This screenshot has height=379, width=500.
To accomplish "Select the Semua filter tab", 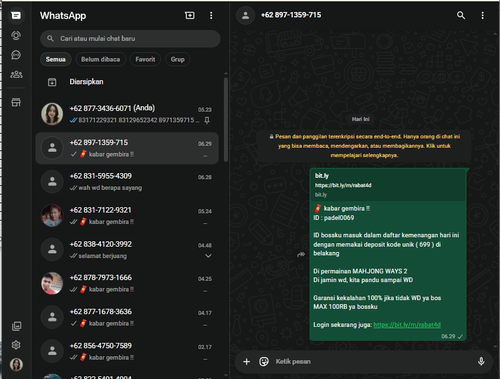I will coord(56,59).
